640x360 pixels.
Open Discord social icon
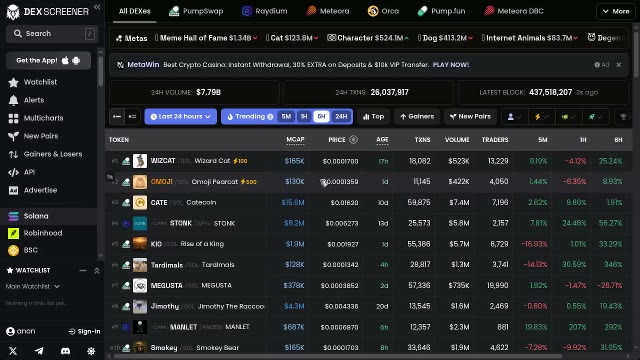click(65, 351)
